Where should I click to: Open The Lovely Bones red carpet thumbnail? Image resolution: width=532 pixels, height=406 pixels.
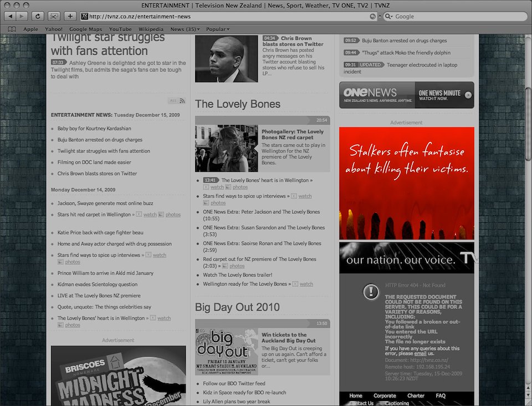tap(226, 148)
